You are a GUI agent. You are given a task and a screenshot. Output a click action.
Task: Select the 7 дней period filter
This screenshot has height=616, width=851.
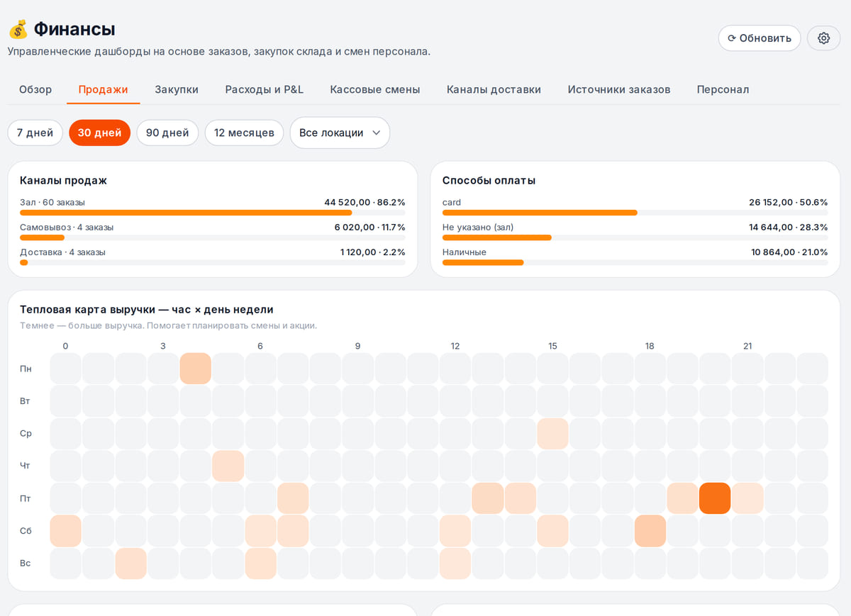[x=35, y=133]
